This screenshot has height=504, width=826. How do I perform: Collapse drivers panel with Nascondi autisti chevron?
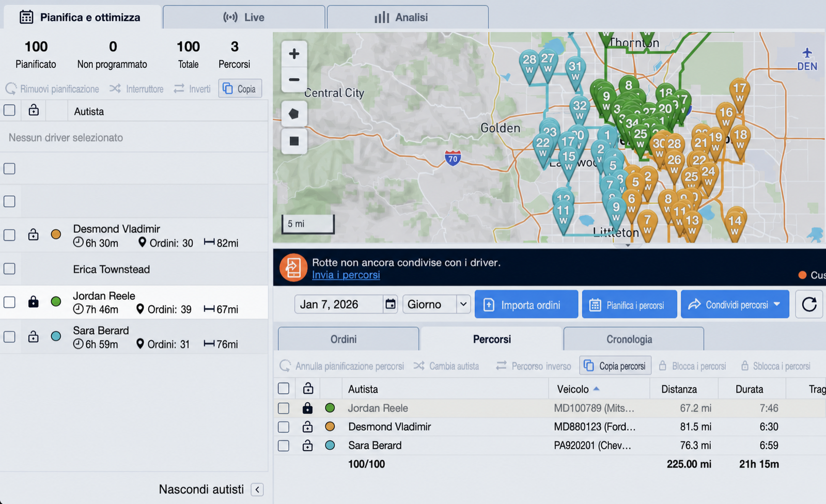[257, 490]
